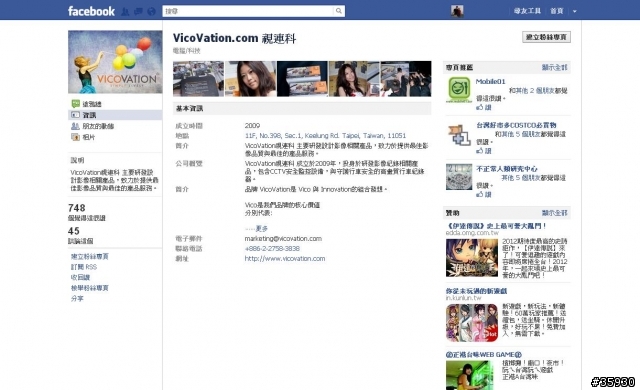
Task: Click the photos icon in sidebar
Action: coord(76,137)
